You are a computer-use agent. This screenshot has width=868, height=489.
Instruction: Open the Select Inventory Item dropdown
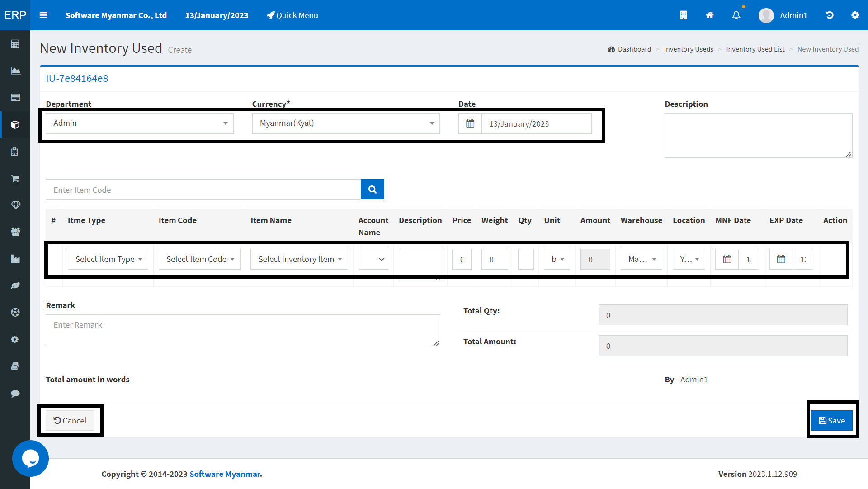pos(299,259)
